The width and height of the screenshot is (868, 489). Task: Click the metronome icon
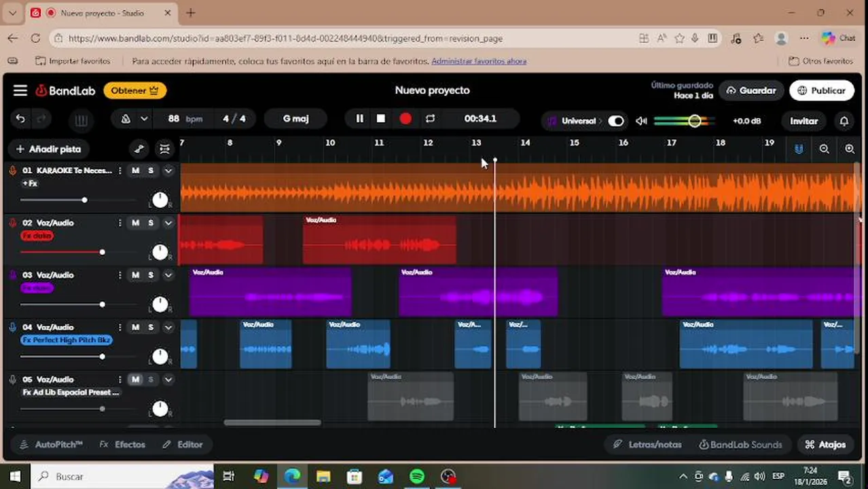pos(126,119)
